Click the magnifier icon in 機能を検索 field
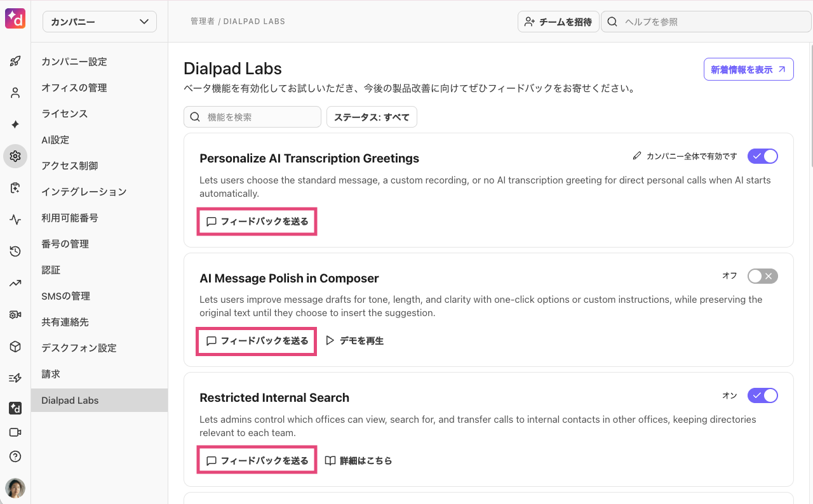The width and height of the screenshot is (813, 504). pyautogui.click(x=195, y=117)
